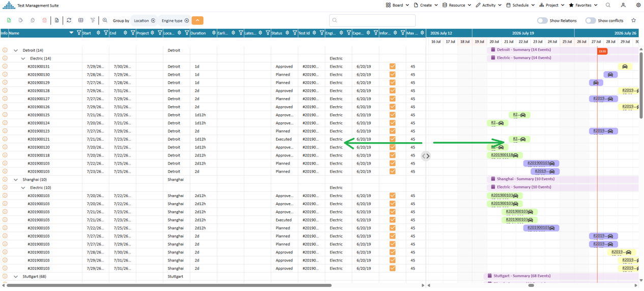This screenshot has width=644, height=291.
Task: Sort by the Max column arrows
Action: [x=422, y=33]
